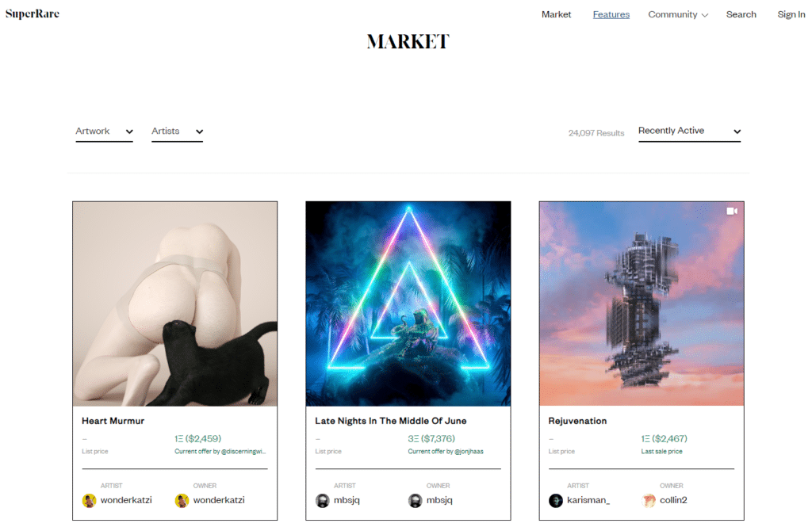Click the SuperRare logo
Screen dimensions: 812x527
(x=32, y=13)
